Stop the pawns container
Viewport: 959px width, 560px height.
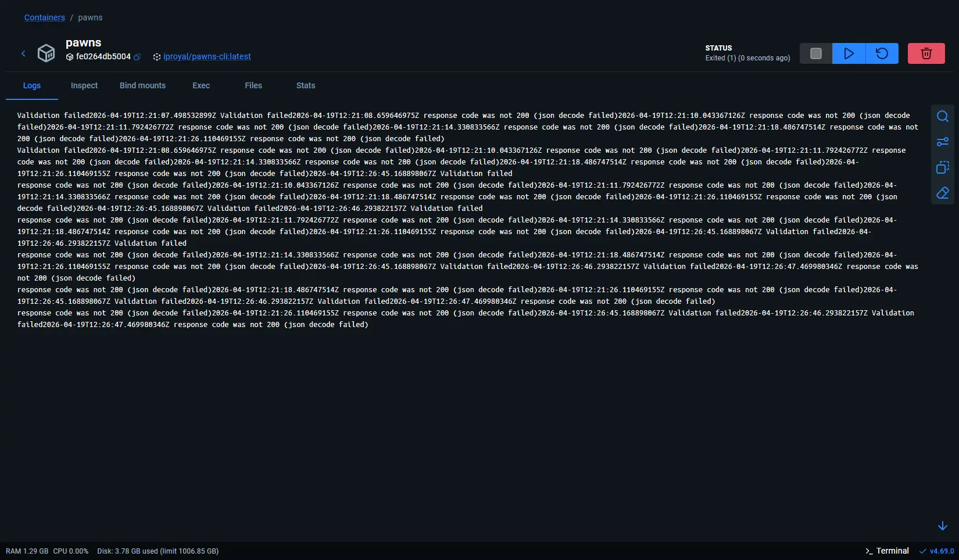tap(816, 53)
